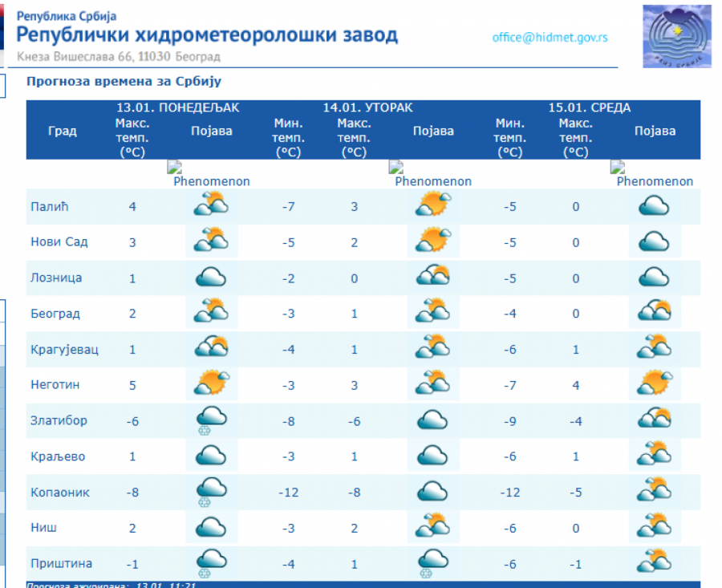Click Палић's Tuesday sunny weather icon
This screenshot has height=588, width=722.
click(432, 206)
